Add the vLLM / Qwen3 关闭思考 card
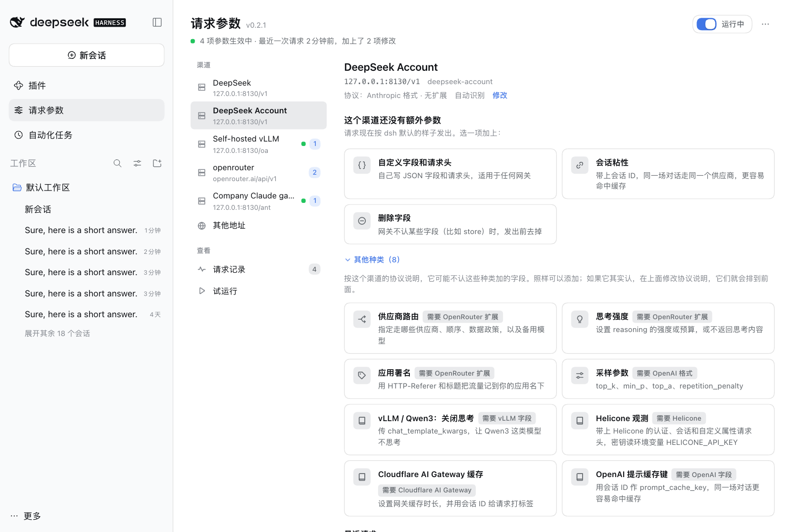The height and width of the screenshot is (532, 792). pyautogui.click(x=450, y=430)
